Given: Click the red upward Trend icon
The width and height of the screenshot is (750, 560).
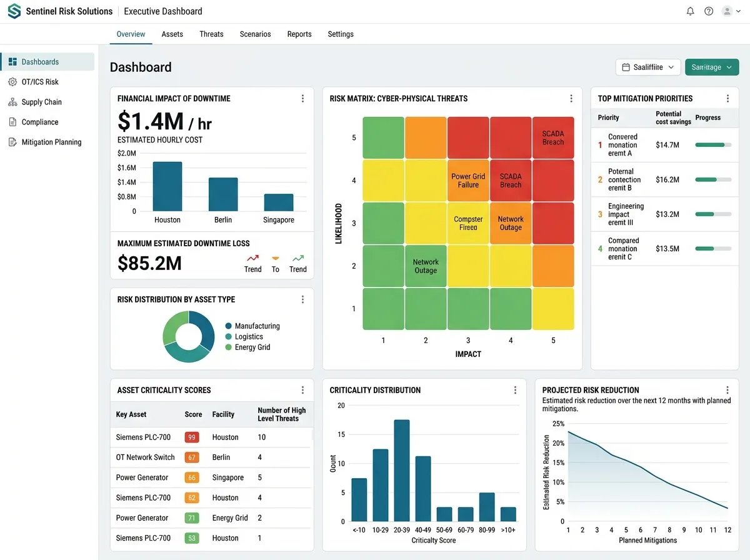Looking at the screenshot, I should click(x=252, y=257).
